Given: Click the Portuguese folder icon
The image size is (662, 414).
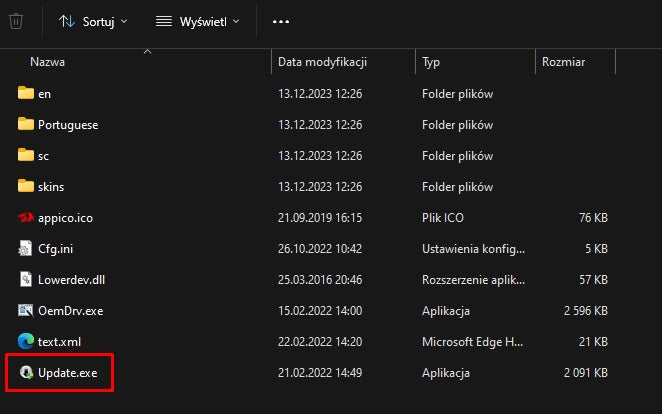Looking at the screenshot, I should (26, 124).
